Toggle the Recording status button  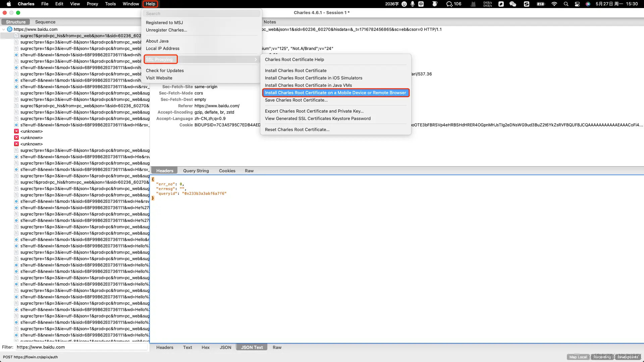click(602, 357)
